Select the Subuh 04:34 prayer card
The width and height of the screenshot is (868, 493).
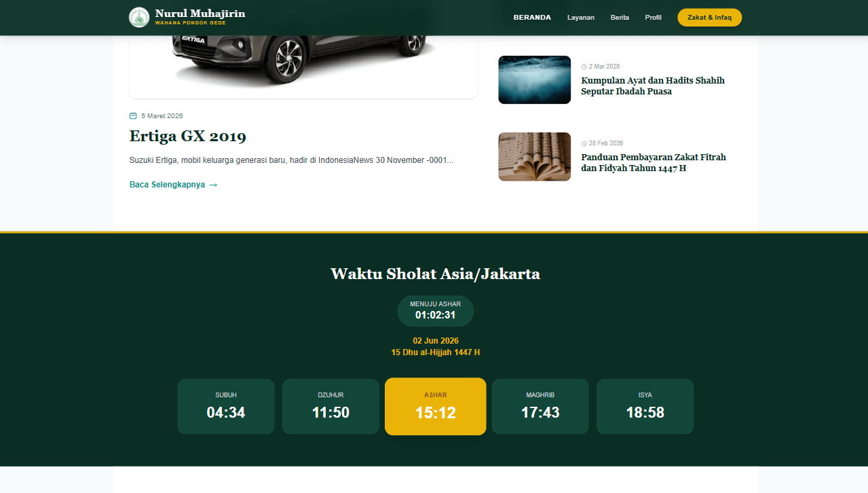click(x=226, y=406)
